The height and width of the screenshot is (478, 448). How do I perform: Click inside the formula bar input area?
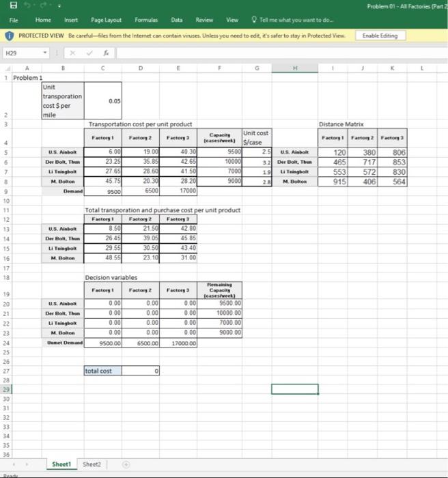[282, 53]
